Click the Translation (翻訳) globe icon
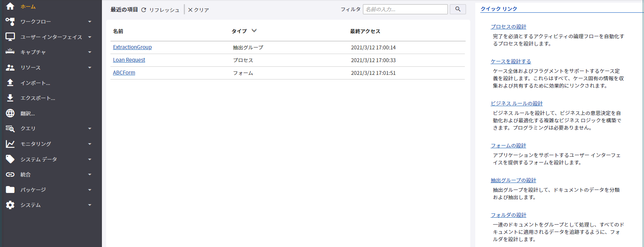Screen dimensions: 644x247 (10, 113)
